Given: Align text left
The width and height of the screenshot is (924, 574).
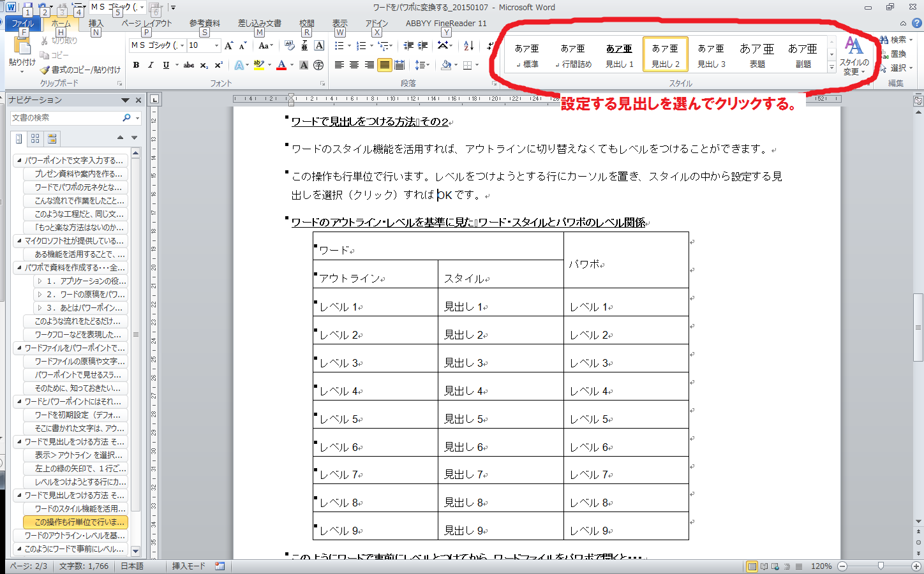Looking at the screenshot, I should [339, 65].
